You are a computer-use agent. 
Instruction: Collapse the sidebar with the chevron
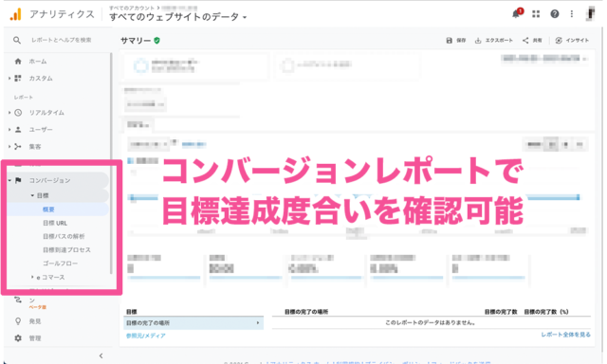click(101, 355)
